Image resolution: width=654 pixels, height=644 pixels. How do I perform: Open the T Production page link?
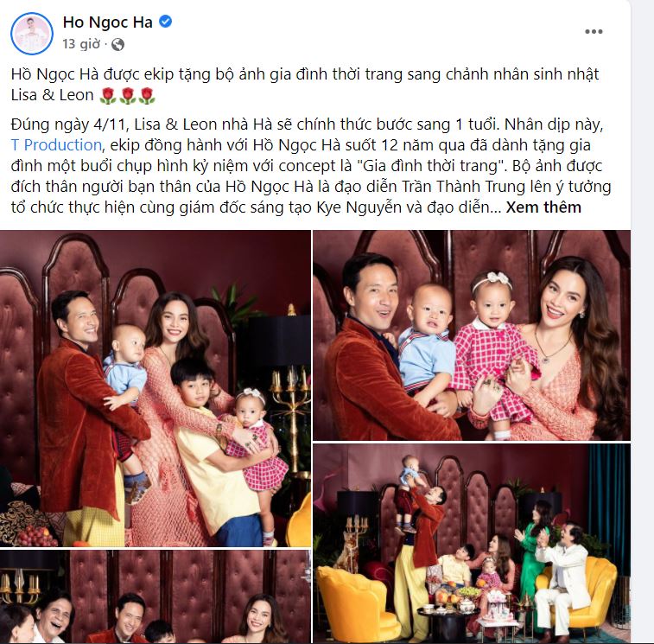point(56,145)
